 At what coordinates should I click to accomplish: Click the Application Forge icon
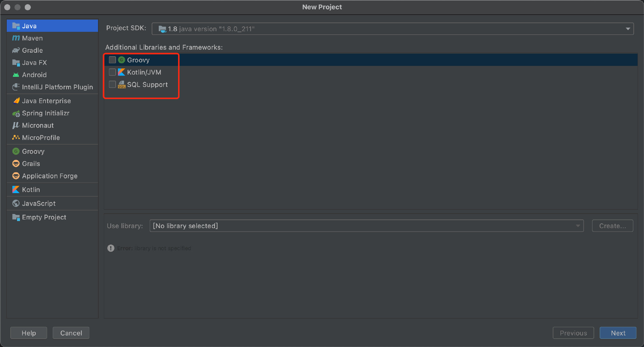(16, 176)
